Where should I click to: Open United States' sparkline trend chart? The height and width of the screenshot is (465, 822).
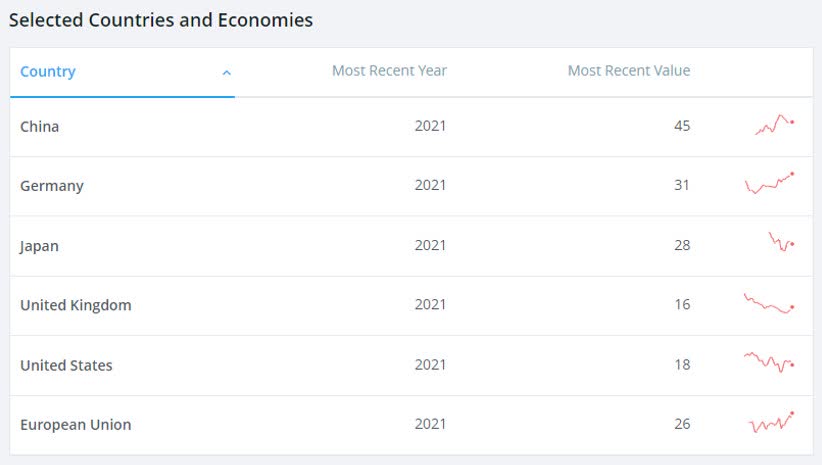pyautogui.click(x=769, y=362)
